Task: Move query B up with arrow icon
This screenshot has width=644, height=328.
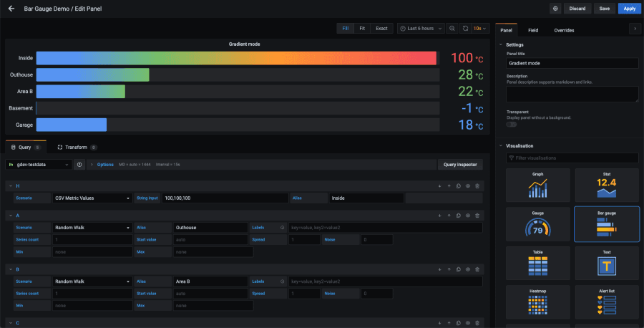Action: (x=449, y=270)
